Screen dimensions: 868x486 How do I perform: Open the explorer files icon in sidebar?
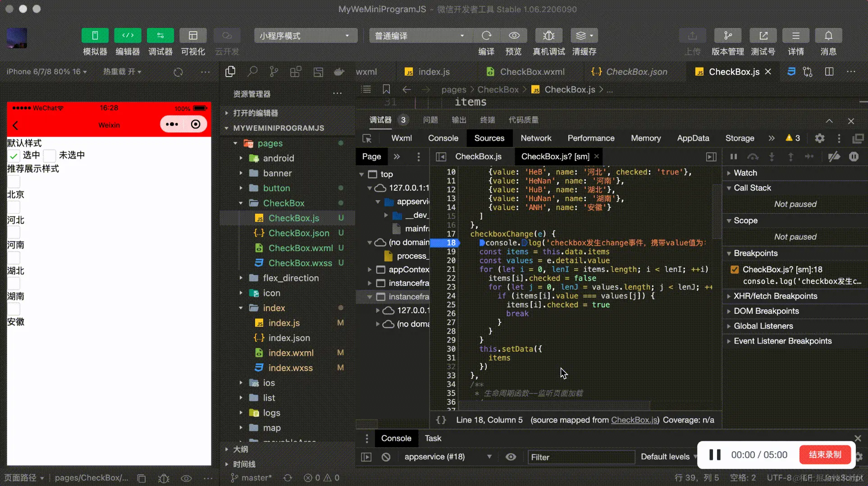(230, 72)
